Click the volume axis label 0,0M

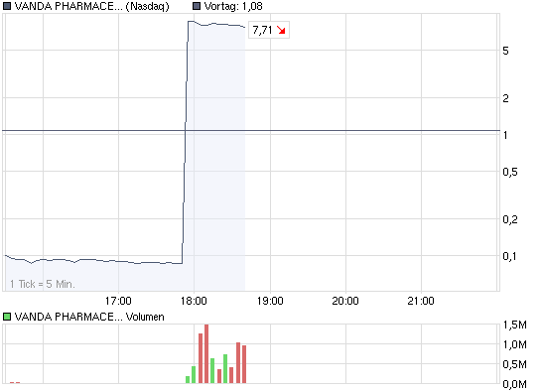click(x=515, y=384)
